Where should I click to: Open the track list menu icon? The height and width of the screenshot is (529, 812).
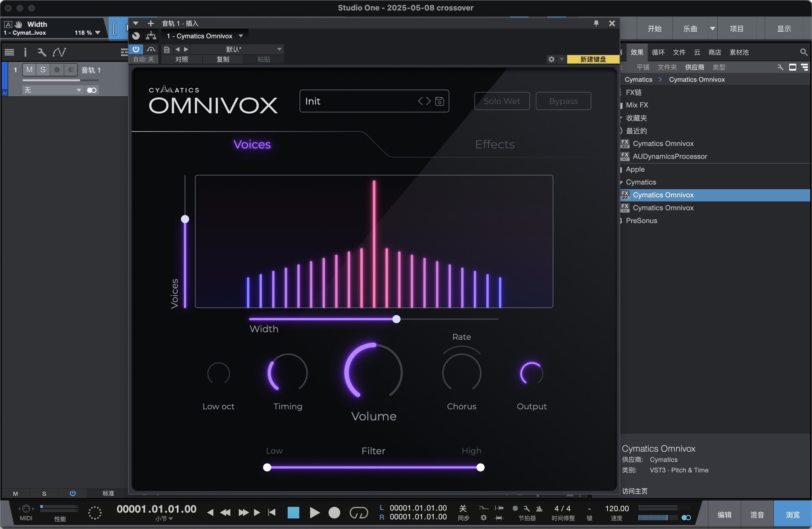click(9, 52)
